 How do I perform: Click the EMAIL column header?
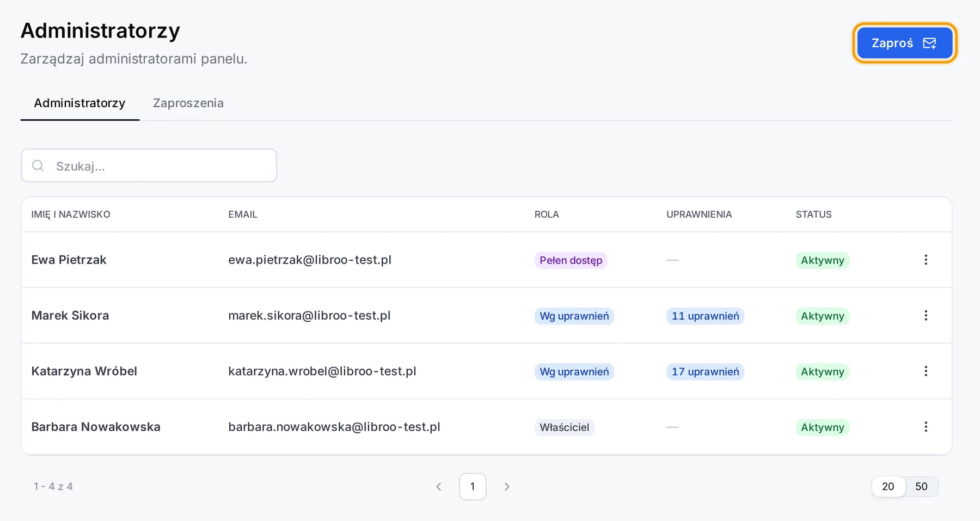(x=243, y=214)
